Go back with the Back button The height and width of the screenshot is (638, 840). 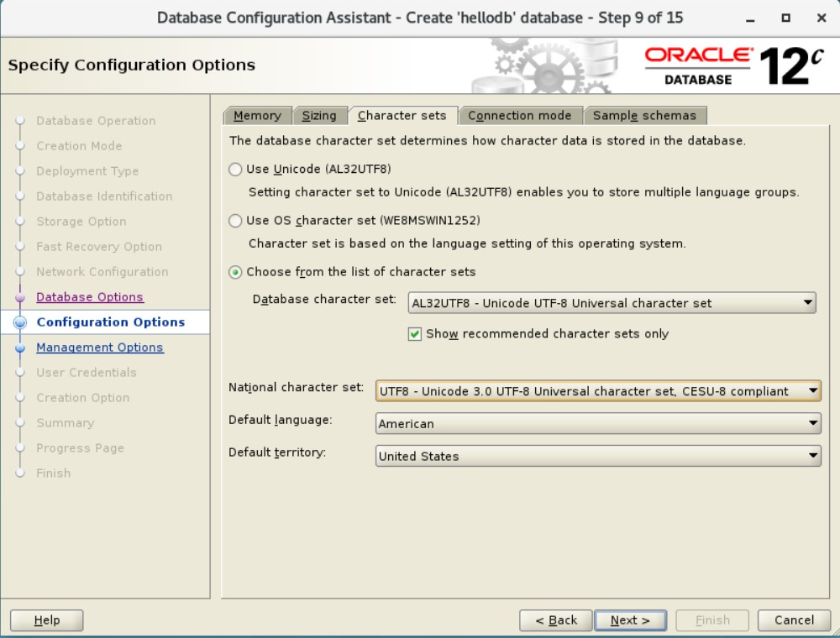tap(555, 620)
